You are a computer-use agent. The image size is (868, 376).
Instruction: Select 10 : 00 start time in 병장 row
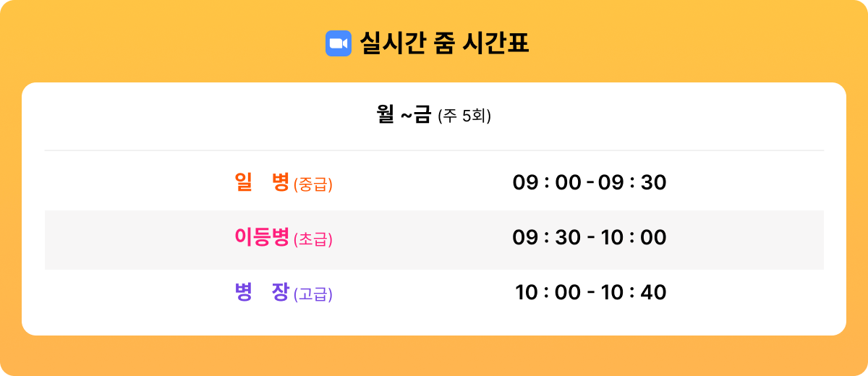point(548,293)
